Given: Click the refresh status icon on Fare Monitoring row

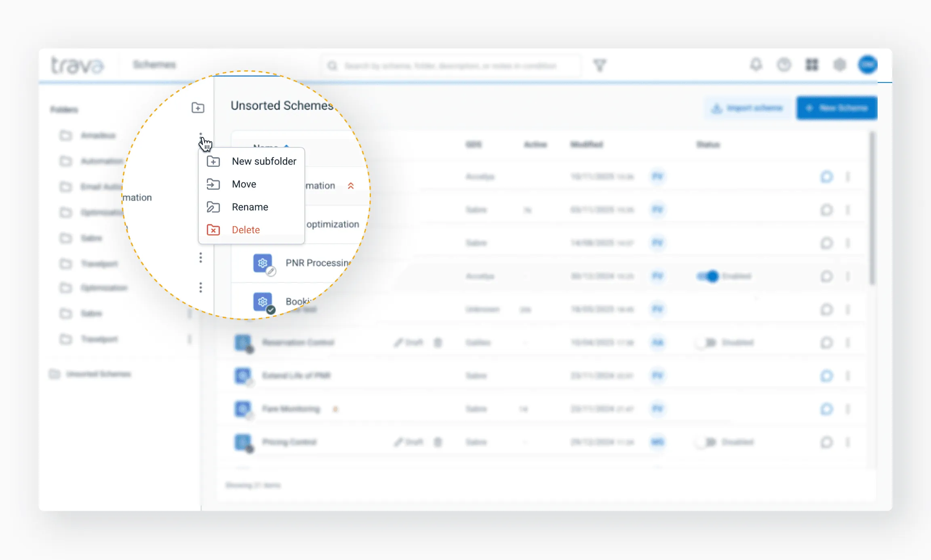Looking at the screenshot, I should click(x=827, y=409).
